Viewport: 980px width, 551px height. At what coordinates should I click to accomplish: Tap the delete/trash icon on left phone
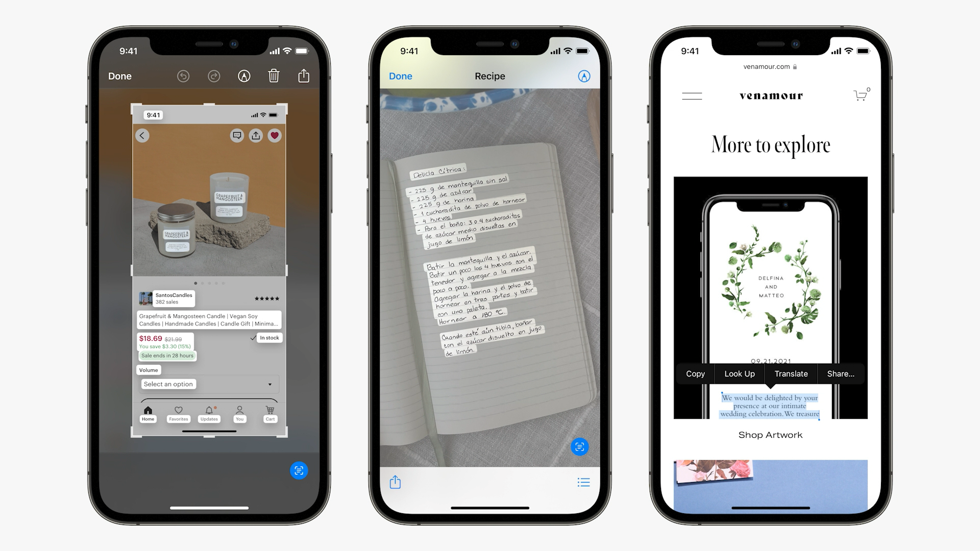click(x=274, y=76)
